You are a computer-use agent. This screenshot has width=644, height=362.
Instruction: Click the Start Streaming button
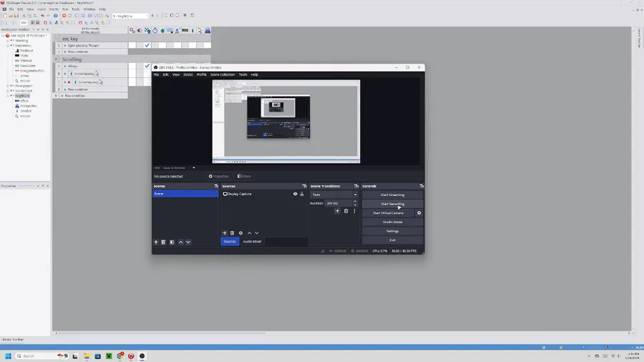coord(392,195)
